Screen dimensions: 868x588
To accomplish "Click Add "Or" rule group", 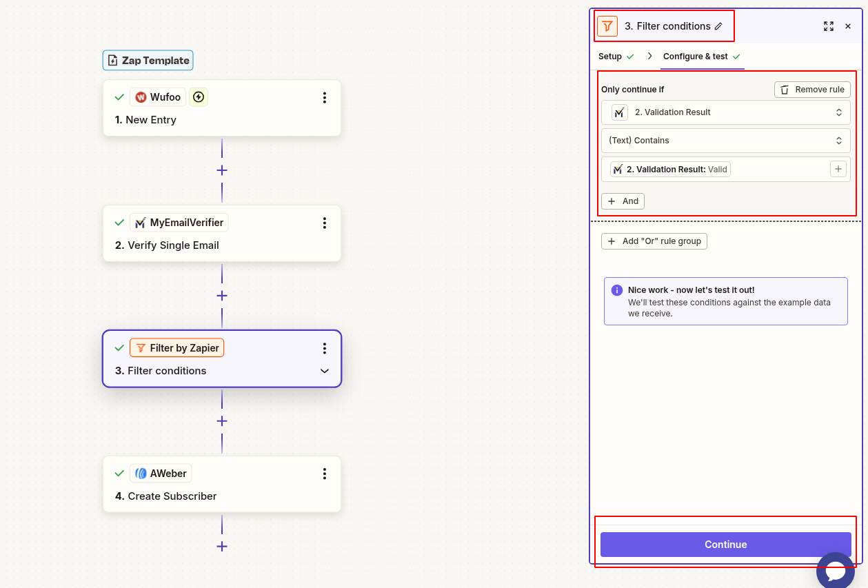I will tap(654, 241).
